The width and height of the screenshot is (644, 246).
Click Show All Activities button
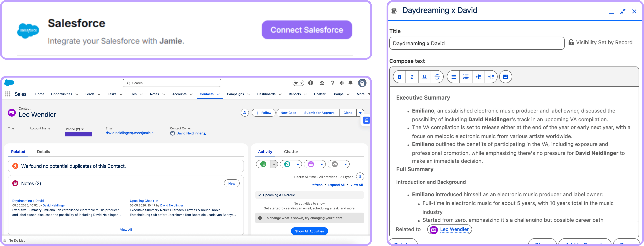[x=310, y=231]
